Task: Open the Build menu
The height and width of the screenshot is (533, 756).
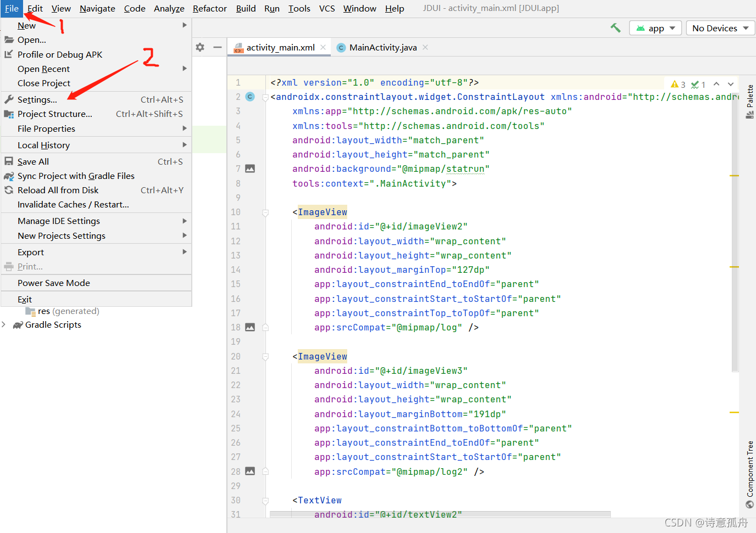Action: coord(246,8)
